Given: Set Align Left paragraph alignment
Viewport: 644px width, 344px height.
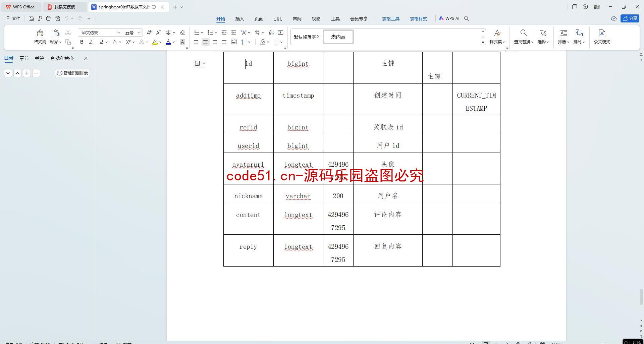Looking at the screenshot, I should (196, 42).
